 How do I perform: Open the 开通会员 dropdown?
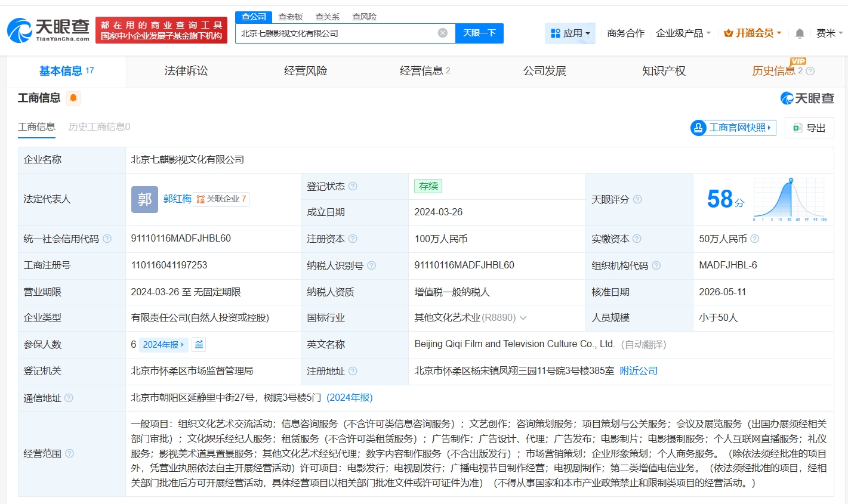pyautogui.click(x=753, y=33)
